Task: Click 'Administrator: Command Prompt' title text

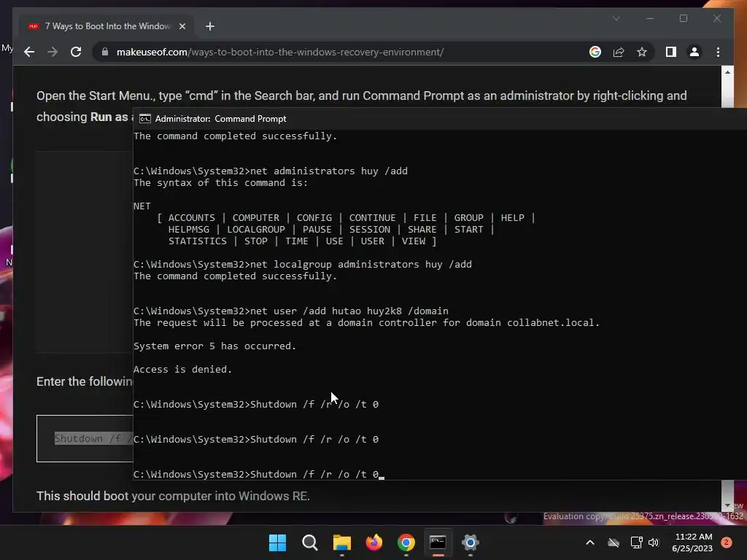Action: click(x=220, y=119)
